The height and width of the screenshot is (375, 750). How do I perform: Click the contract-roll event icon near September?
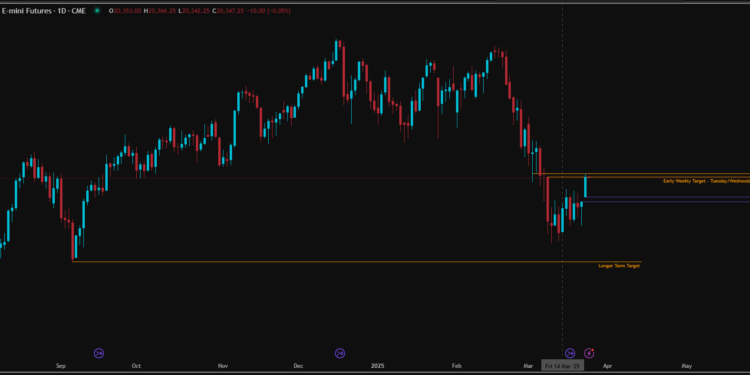point(99,353)
